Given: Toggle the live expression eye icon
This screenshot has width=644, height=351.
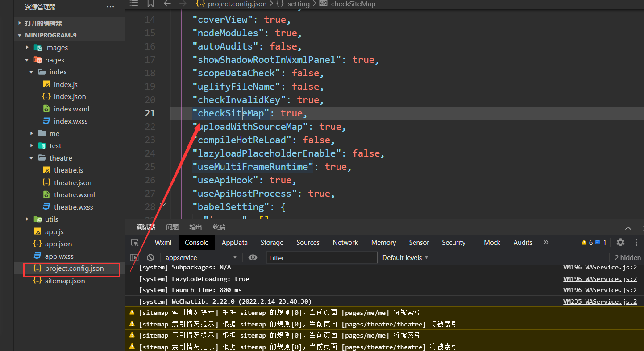Looking at the screenshot, I should point(253,258).
